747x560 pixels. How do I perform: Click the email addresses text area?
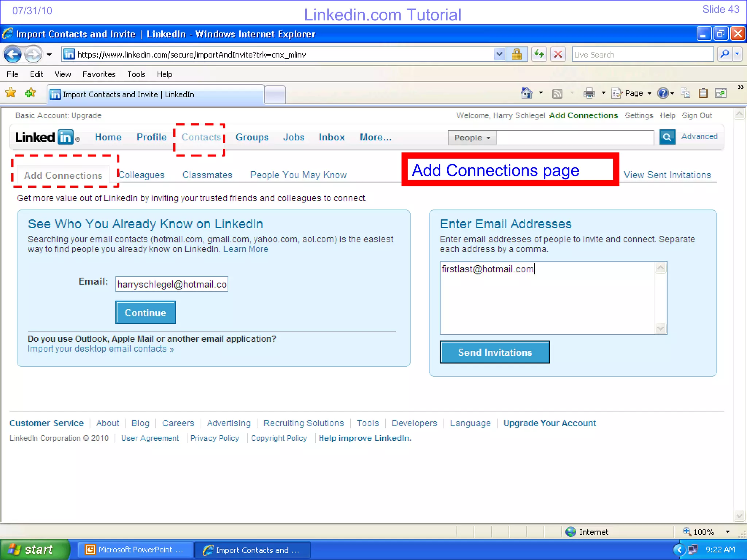pyautogui.click(x=548, y=297)
